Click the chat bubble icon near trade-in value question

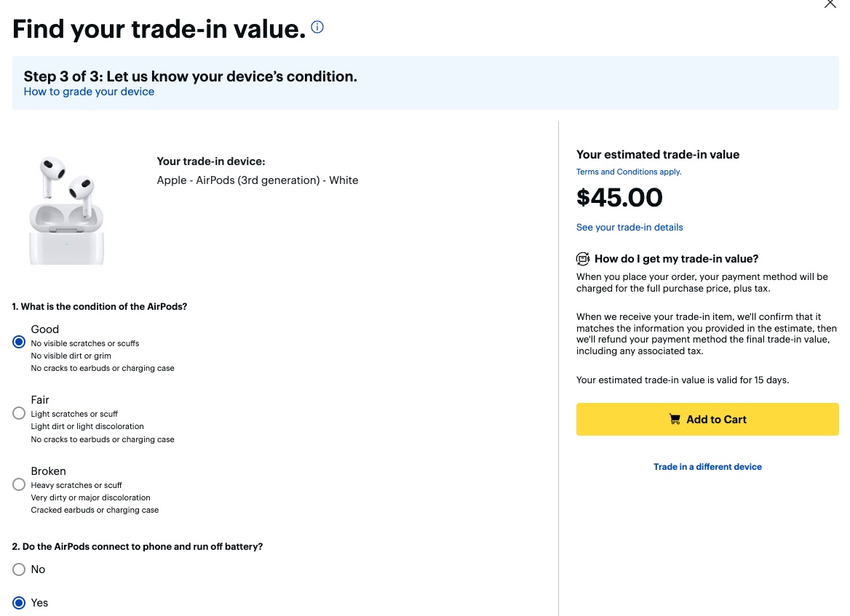583,258
